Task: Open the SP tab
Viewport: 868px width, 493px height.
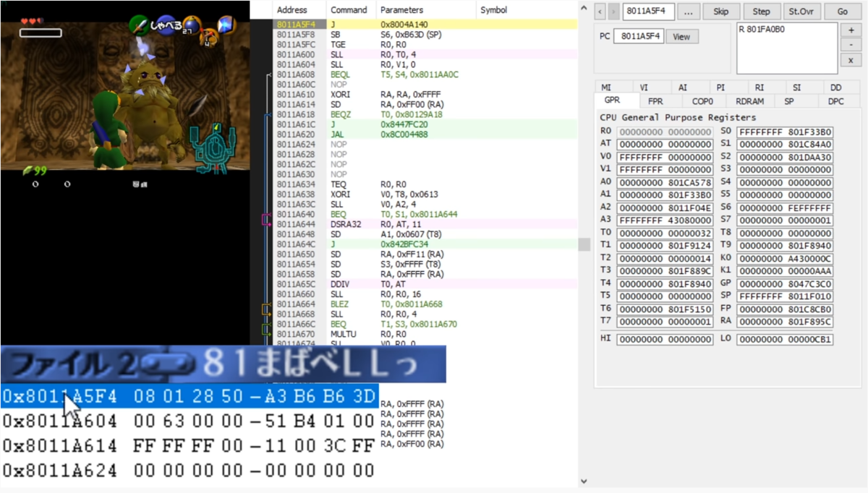Action: [789, 102]
